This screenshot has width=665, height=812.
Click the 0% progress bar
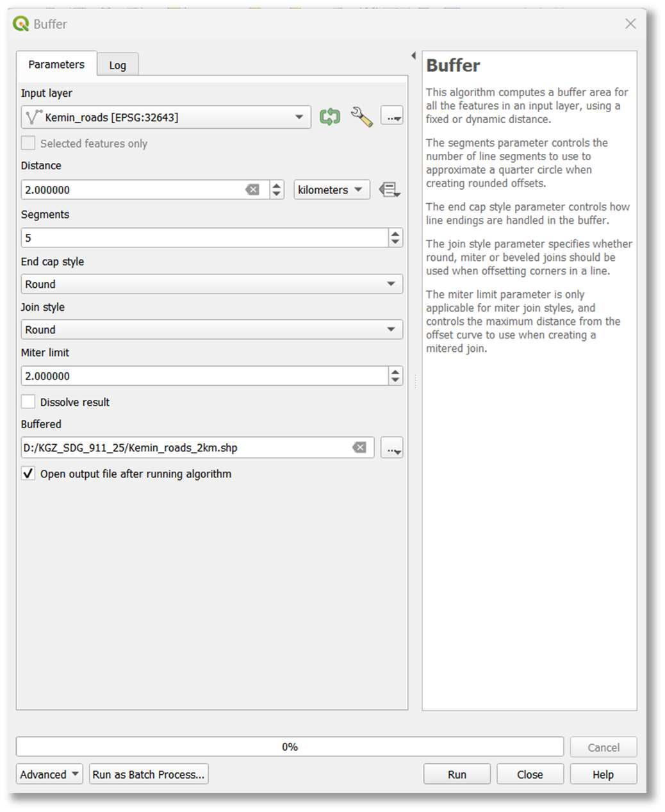click(290, 747)
